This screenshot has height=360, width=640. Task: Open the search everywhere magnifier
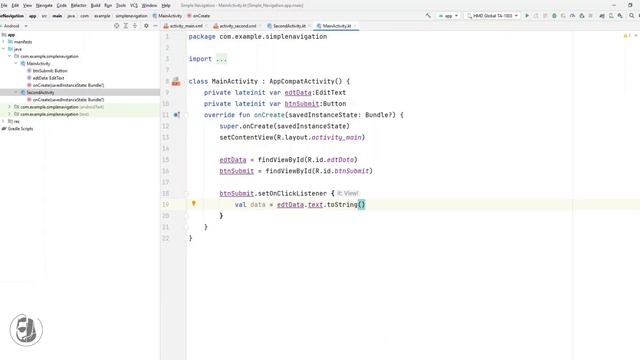(631, 16)
